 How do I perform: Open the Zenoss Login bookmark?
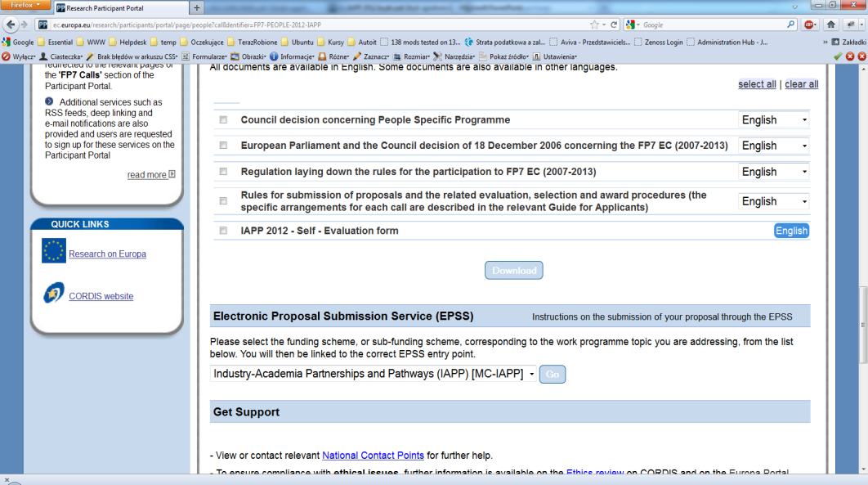659,42
